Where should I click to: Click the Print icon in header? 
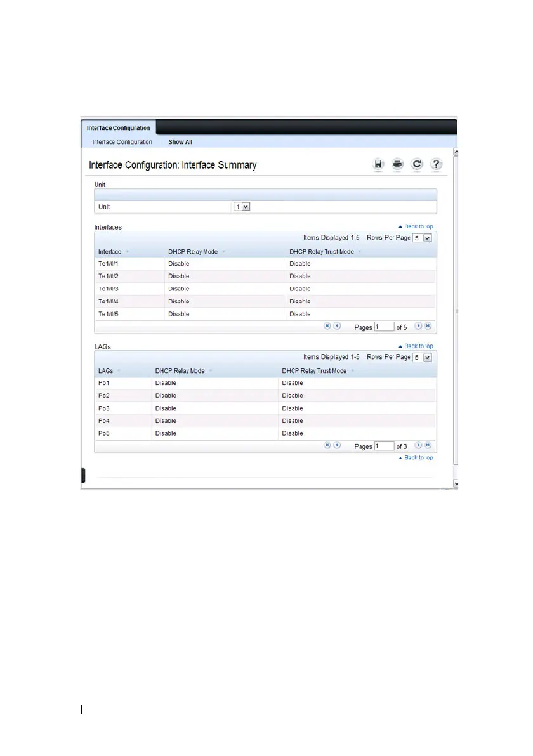397,164
